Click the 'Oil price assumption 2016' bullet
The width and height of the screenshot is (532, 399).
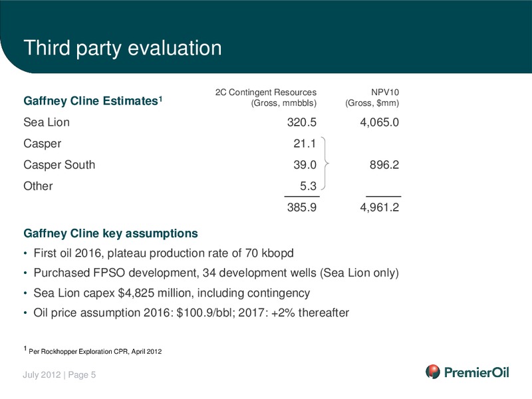(x=191, y=313)
